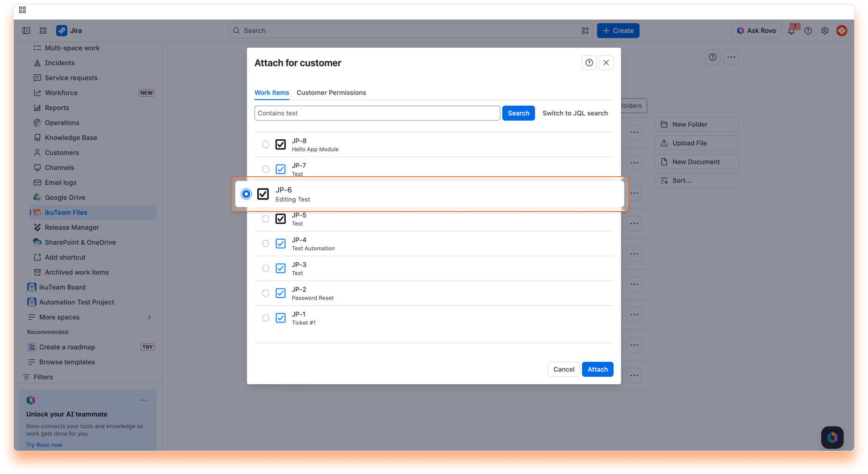Click the JP-7 task type icon
Screen dimensions: 868x474
[x=281, y=169]
